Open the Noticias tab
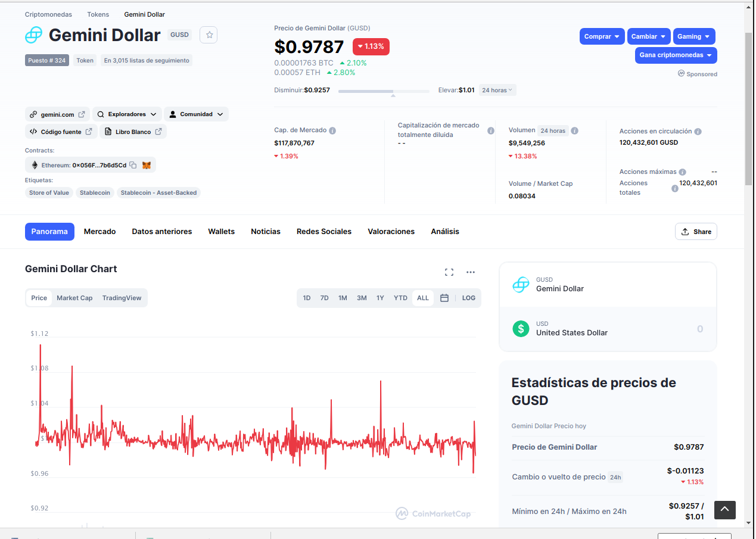Screen dimensions: 756x539 pyautogui.click(x=266, y=232)
